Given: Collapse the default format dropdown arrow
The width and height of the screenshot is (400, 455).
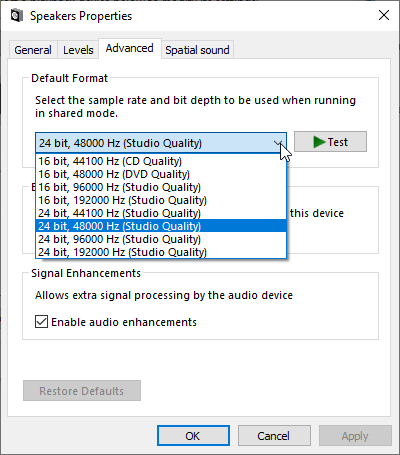Looking at the screenshot, I should [x=277, y=143].
